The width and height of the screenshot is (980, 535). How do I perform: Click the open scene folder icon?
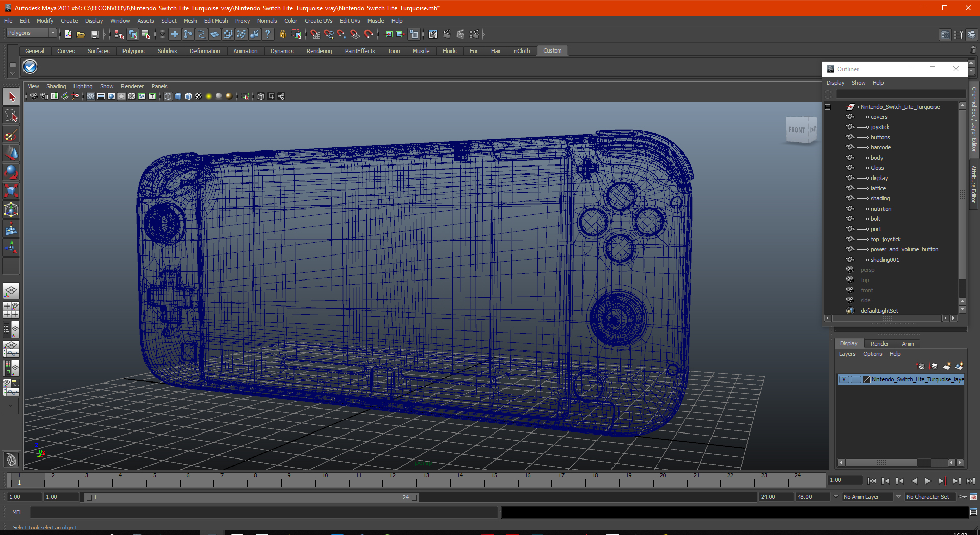coord(81,34)
